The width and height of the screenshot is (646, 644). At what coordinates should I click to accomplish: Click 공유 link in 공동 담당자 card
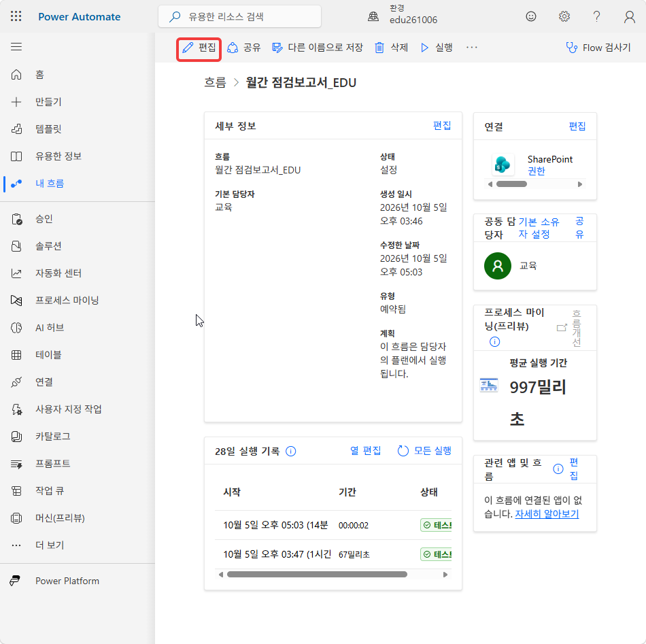point(579,228)
